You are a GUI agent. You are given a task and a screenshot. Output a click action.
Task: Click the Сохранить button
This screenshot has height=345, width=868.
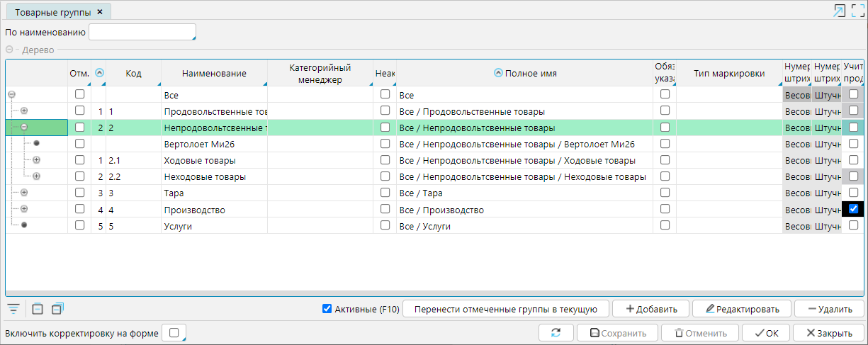click(x=617, y=333)
